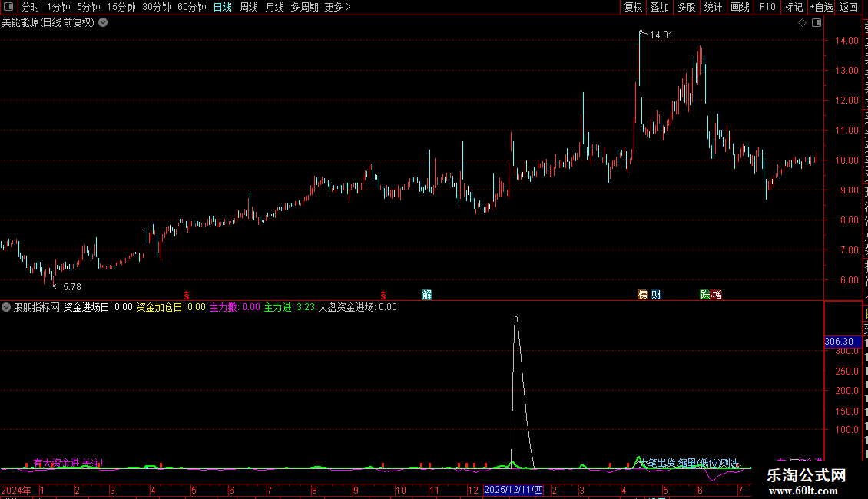The height and width of the screenshot is (499, 868).
Task: Click the 5.78 low price label
Action: coord(72,287)
